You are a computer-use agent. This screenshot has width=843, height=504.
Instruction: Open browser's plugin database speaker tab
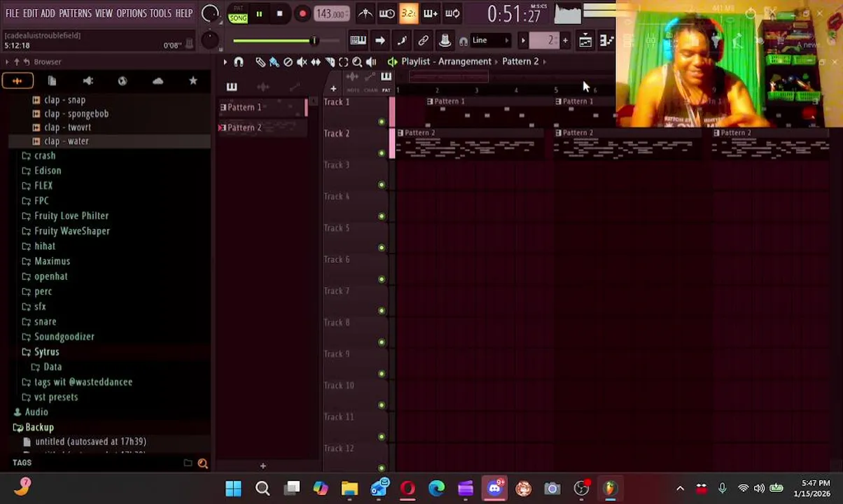coord(88,81)
